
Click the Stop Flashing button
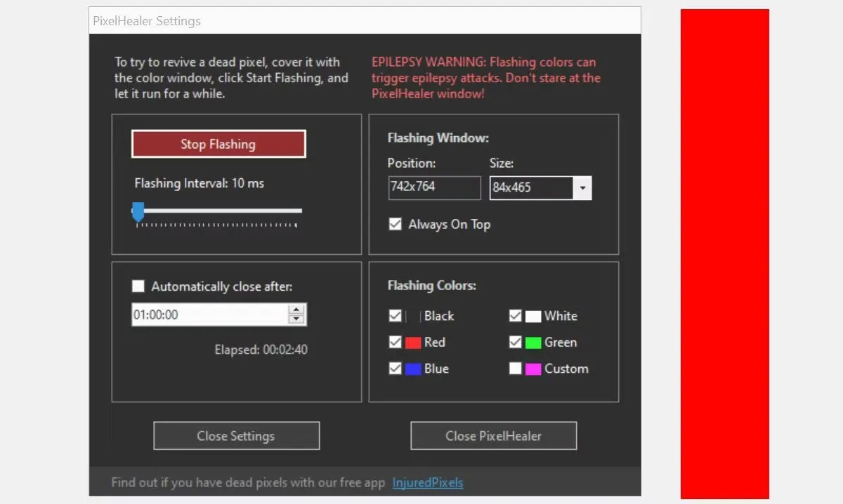click(x=218, y=144)
